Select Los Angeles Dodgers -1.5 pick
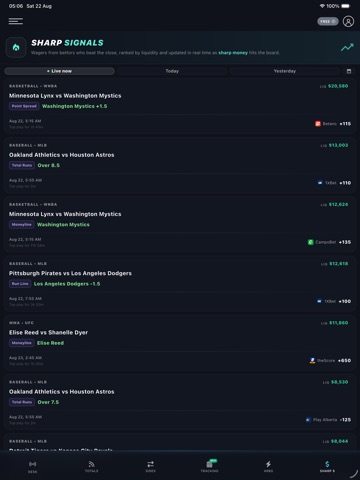360x480 pixels. coord(67,284)
